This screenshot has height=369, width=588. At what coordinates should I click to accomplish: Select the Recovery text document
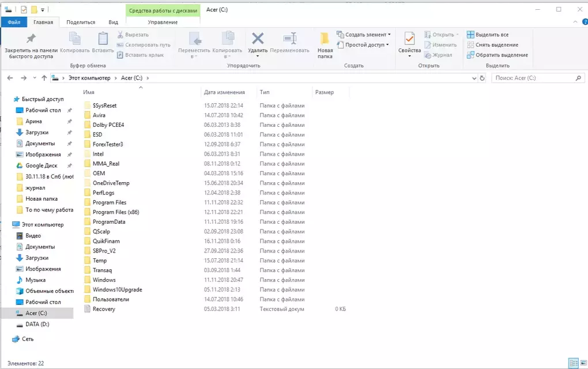[x=104, y=309]
